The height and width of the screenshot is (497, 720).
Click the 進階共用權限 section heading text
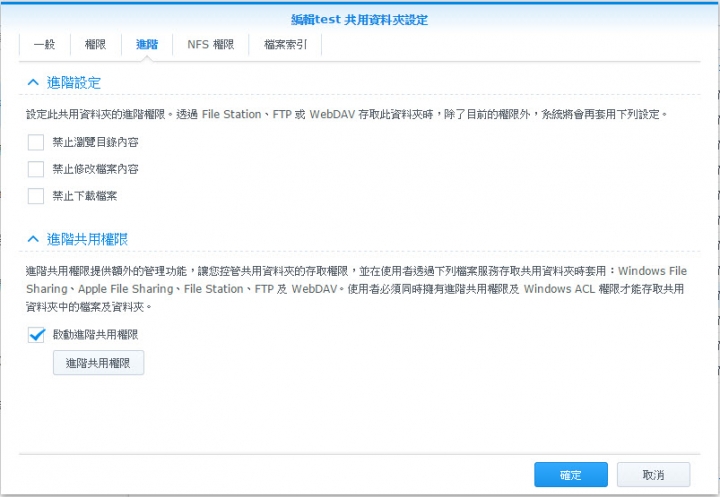[87, 239]
